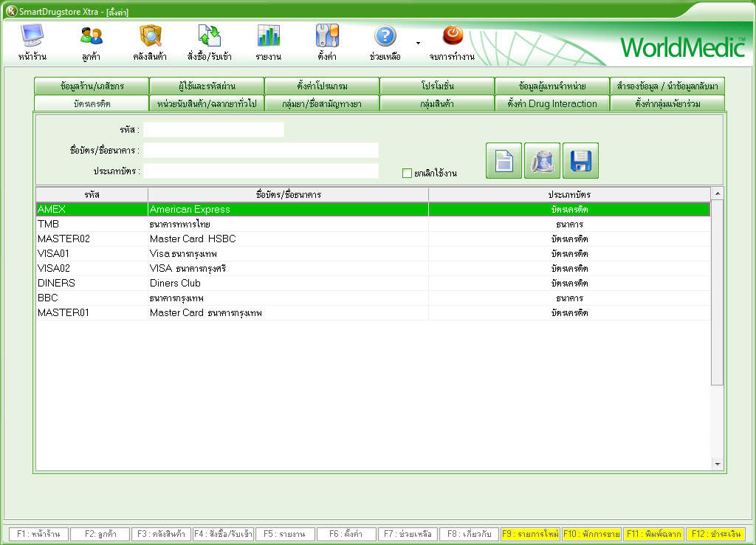Screen dimensions: 756x545
Task: Open the ลูกค้า customers icon
Action: pyautogui.click(x=92, y=36)
